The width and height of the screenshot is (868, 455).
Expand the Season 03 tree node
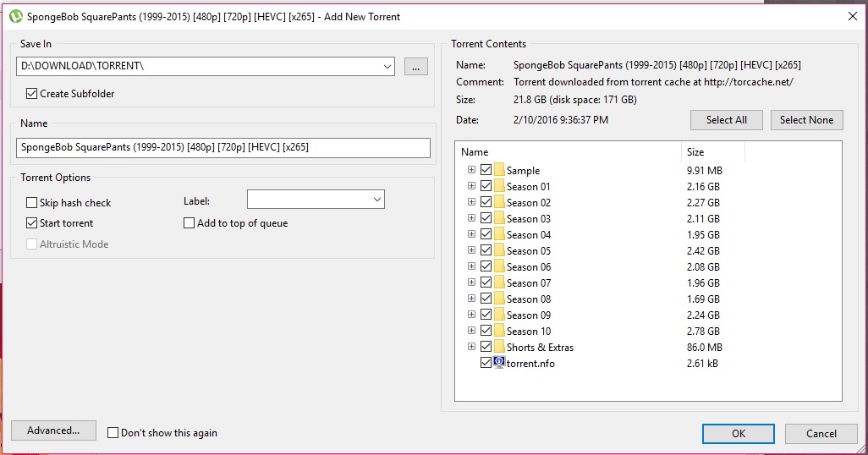pyautogui.click(x=471, y=217)
